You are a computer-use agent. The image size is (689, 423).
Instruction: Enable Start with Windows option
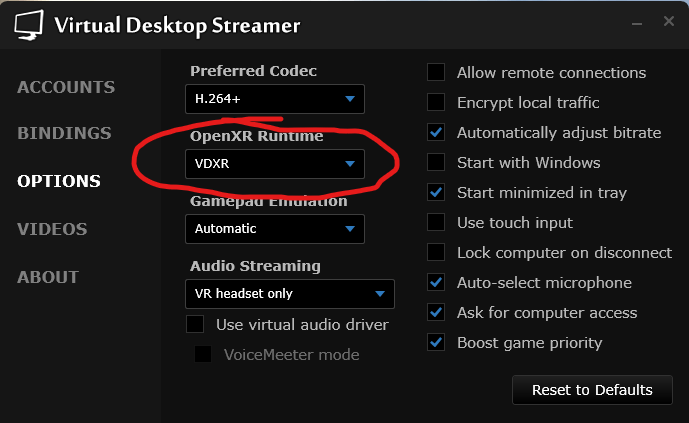436,162
